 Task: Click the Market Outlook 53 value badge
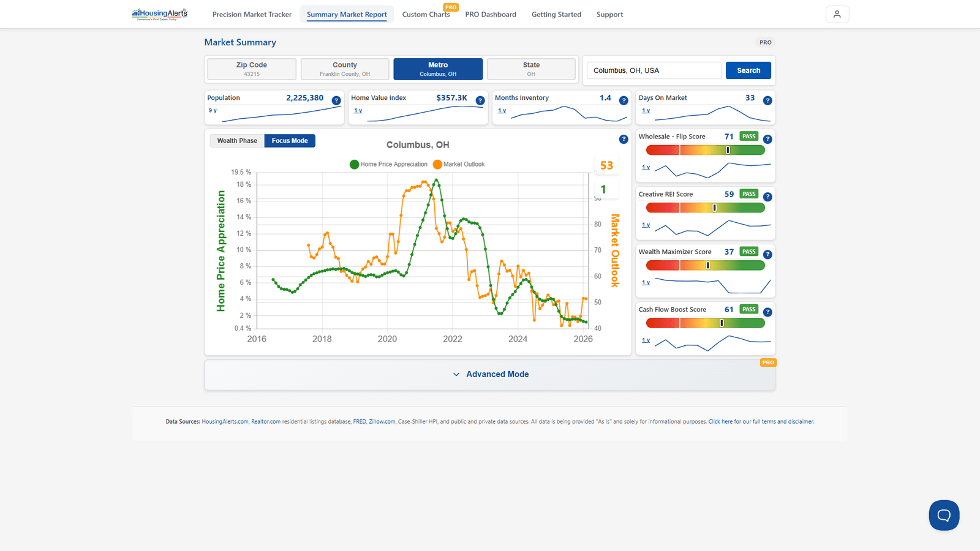(x=606, y=165)
